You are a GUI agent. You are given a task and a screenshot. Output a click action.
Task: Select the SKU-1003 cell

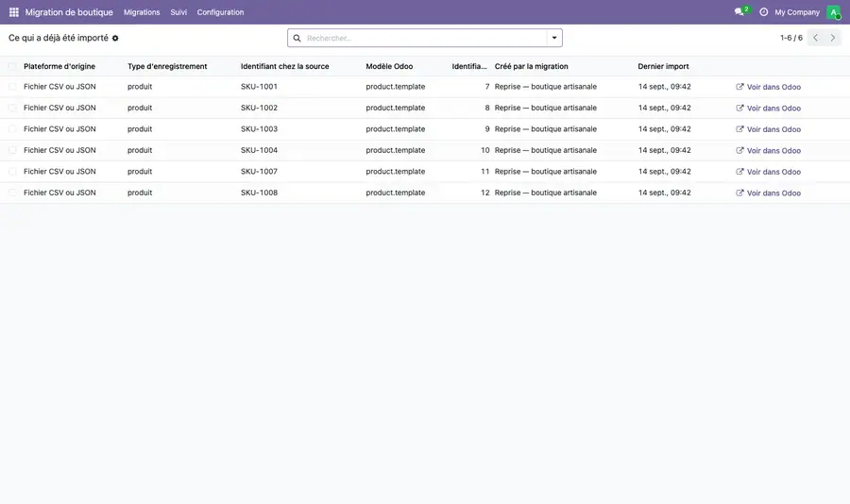coord(259,129)
